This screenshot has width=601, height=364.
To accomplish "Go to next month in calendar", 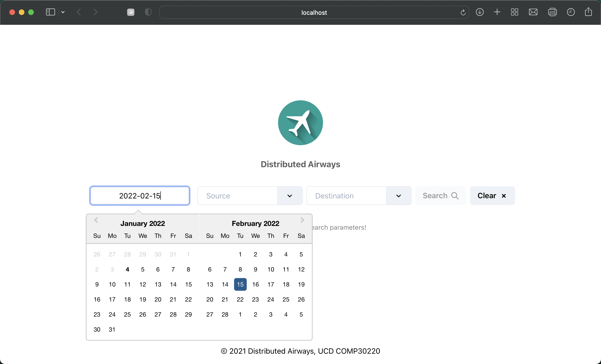I will click(x=302, y=220).
